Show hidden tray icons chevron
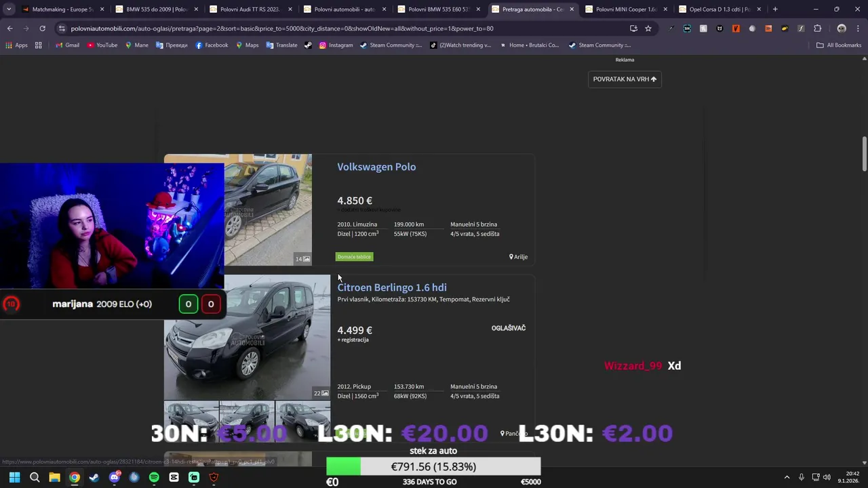868x488 pixels. click(x=787, y=477)
